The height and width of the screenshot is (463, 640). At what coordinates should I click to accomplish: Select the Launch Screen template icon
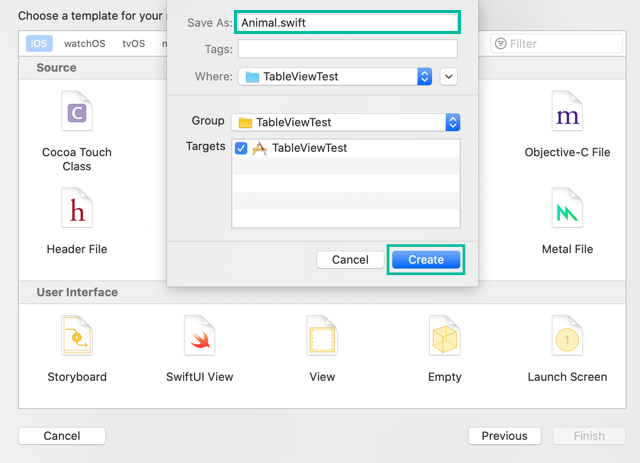click(x=567, y=340)
